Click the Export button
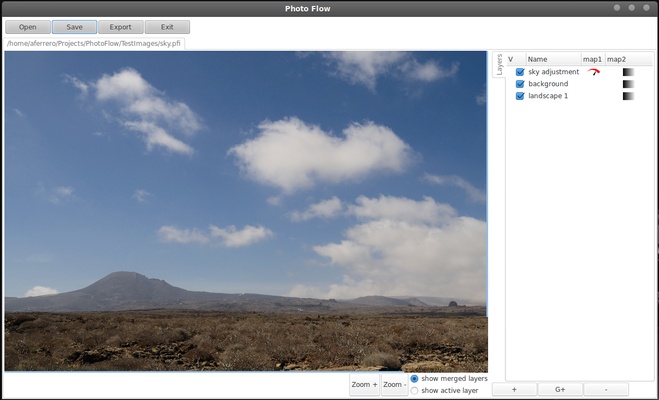The image size is (659, 400). pos(121,27)
